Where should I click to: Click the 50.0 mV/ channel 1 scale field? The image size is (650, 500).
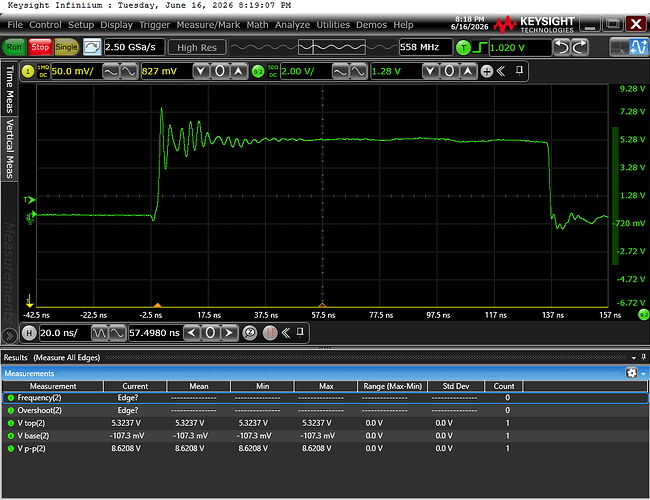[x=75, y=71]
